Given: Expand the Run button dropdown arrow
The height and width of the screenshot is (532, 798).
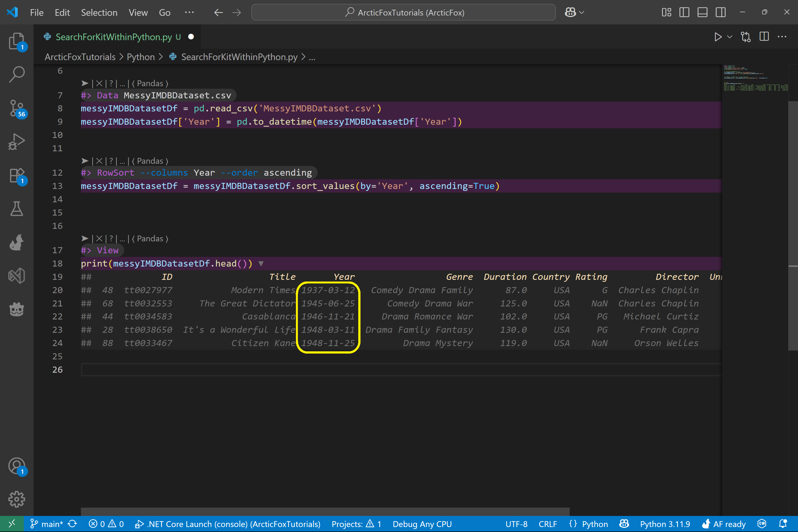Looking at the screenshot, I should (x=730, y=37).
